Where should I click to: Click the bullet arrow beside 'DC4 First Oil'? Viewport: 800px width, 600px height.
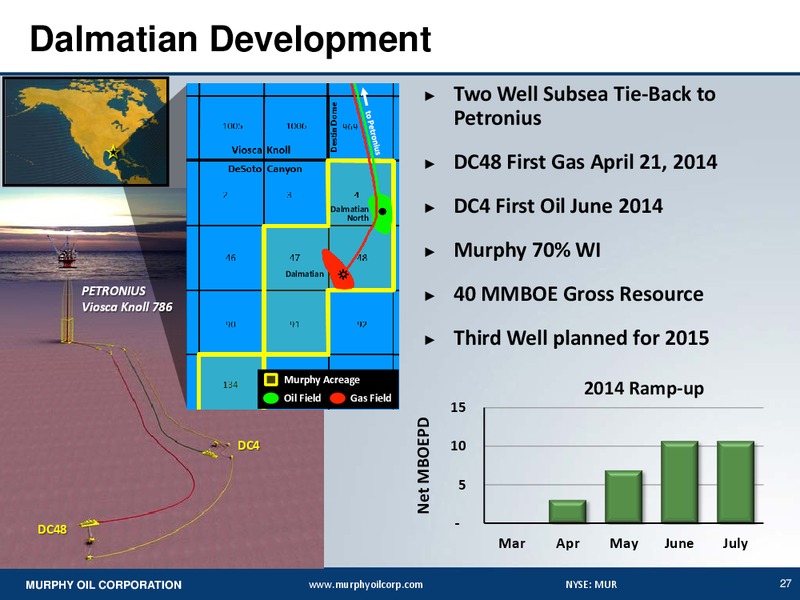tap(430, 208)
